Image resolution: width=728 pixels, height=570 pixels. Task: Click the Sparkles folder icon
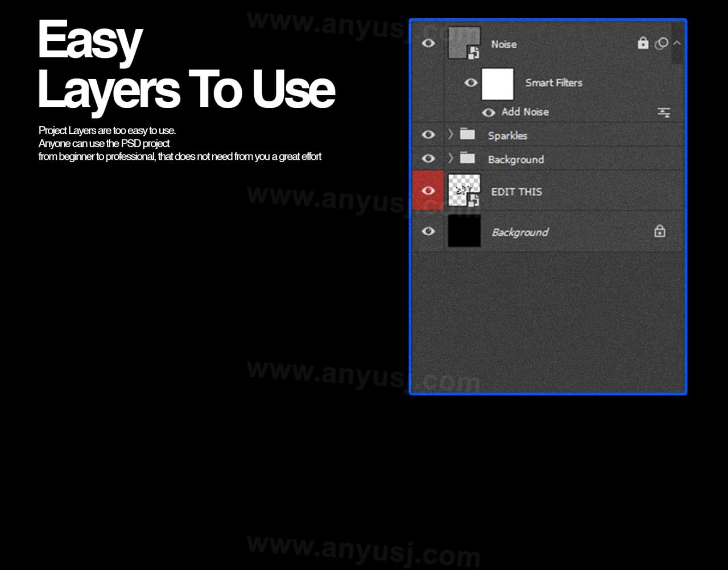pos(468,135)
